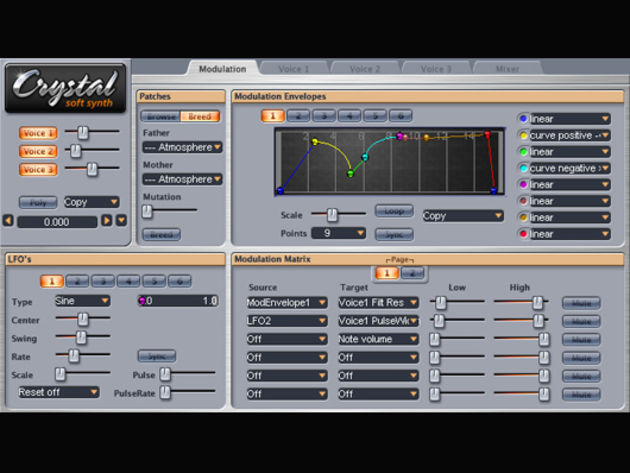Mute the Note volume matrix row

click(x=581, y=340)
